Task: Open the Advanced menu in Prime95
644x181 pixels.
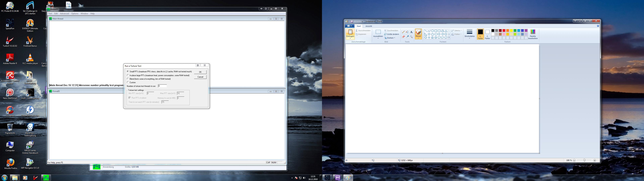Action: [64, 14]
